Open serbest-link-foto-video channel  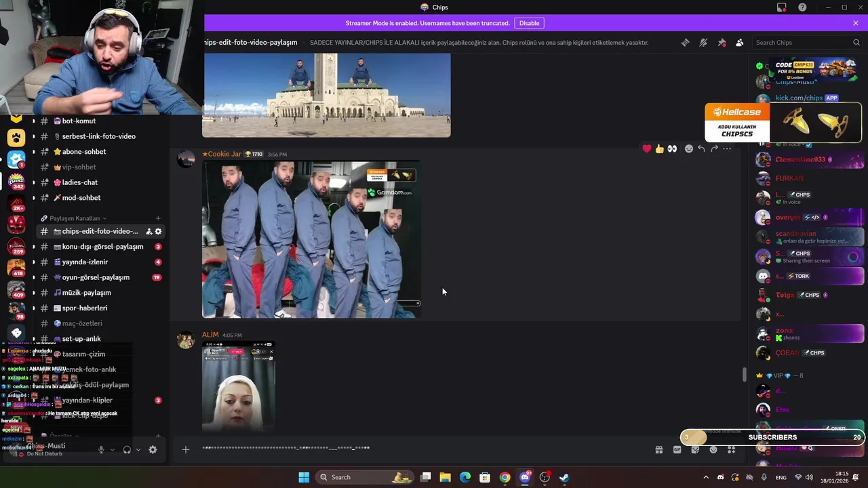pyautogui.click(x=99, y=136)
